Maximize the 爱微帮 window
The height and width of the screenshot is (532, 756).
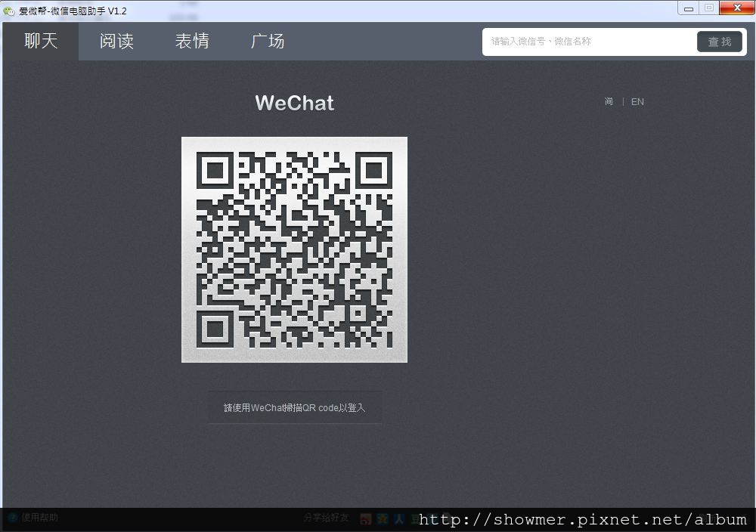coord(709,8)
